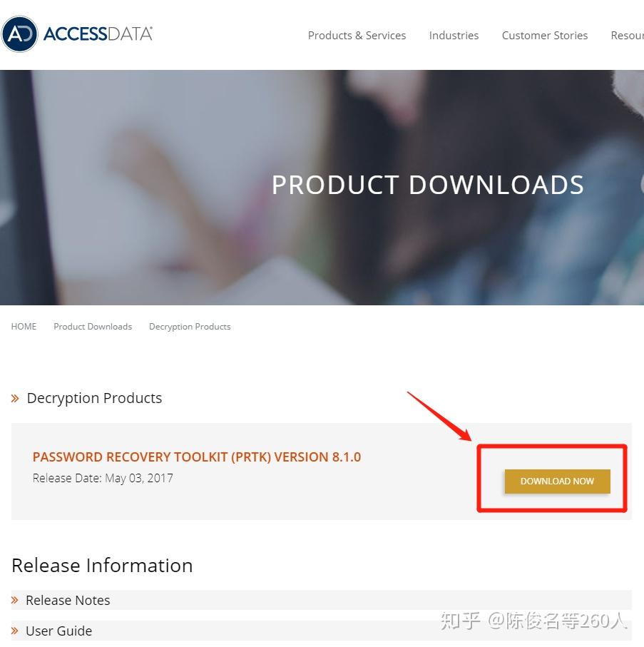Click the ACCESSDATA wordmark in the header

click(x=98, y=34)
